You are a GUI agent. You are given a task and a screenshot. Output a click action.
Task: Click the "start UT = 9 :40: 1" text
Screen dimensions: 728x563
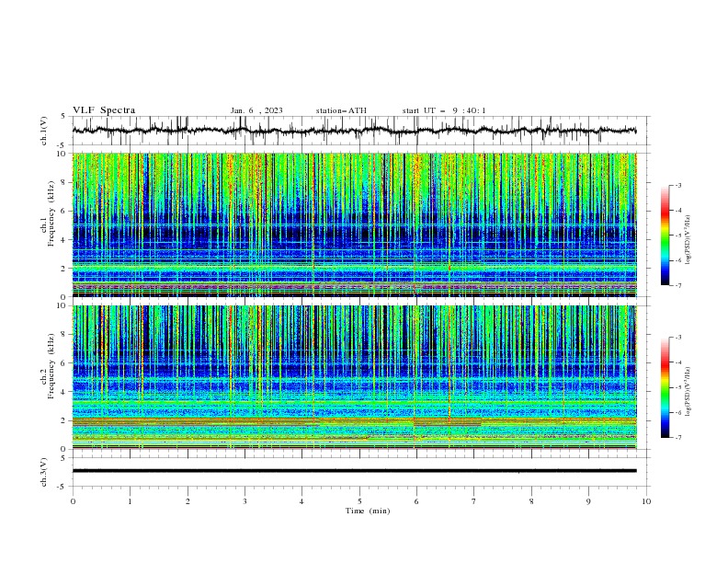coord(444,110)
